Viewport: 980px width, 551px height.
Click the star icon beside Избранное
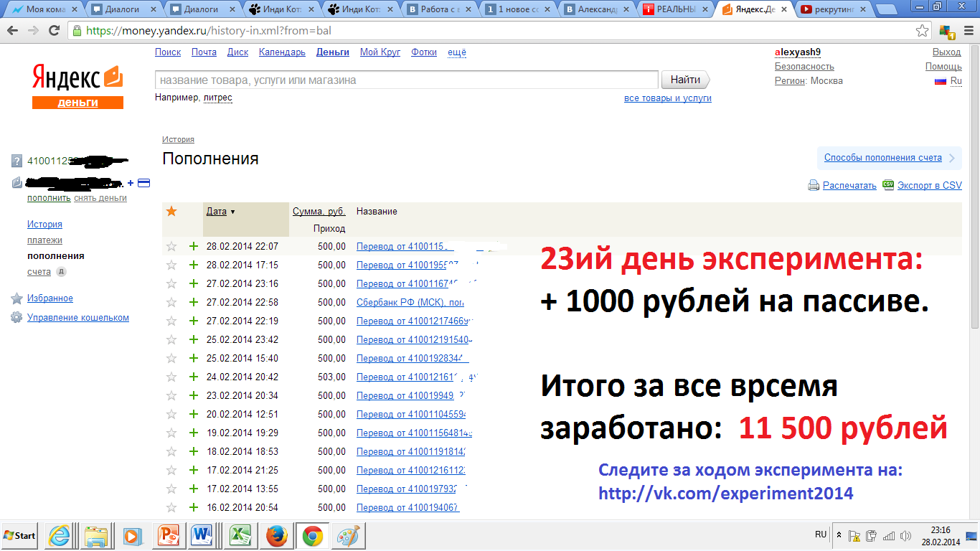pos(17,298)
